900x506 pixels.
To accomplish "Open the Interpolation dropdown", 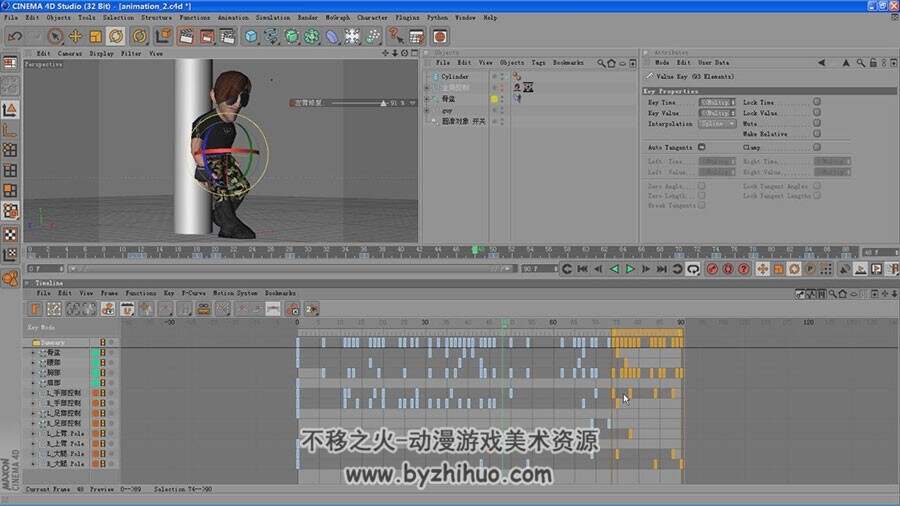I will click(717, 123).
